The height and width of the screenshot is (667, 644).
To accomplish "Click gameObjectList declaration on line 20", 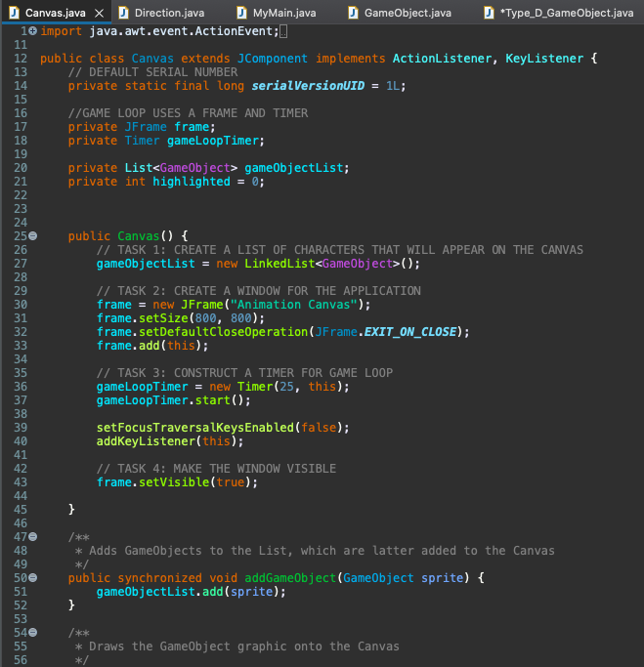I will click(294, 168).
